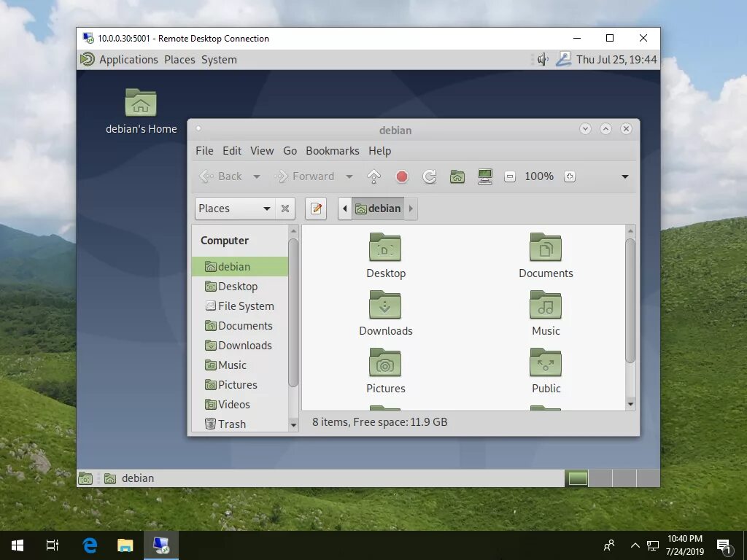
Task: Click the Show Desktop icon in bottom panel
Action: tap(85, 478)
